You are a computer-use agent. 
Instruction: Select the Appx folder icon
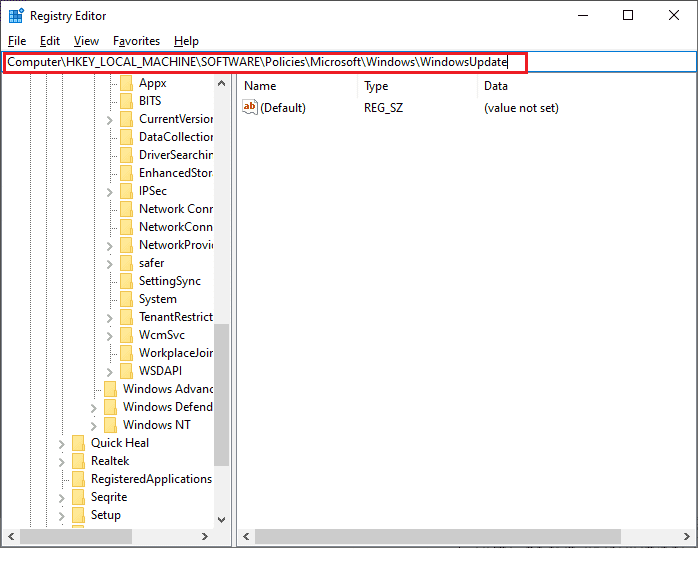click(x=126, y=83)
